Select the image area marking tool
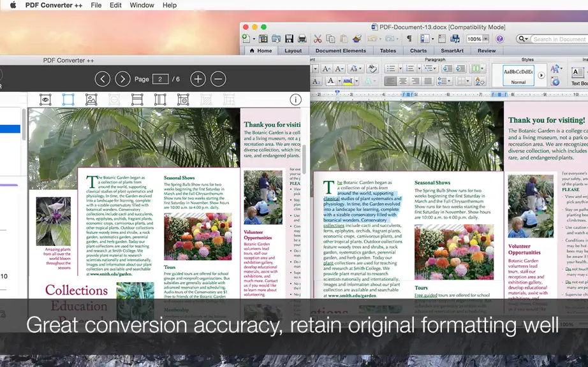588x367 pixels. tap(91, 99)
